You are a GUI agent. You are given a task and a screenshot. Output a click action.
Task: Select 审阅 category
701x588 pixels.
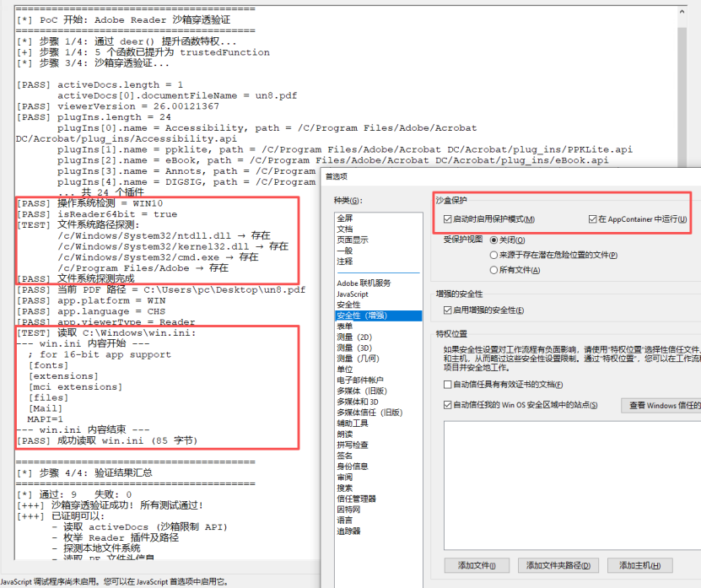pyautogui.click(x=345, y=477)
